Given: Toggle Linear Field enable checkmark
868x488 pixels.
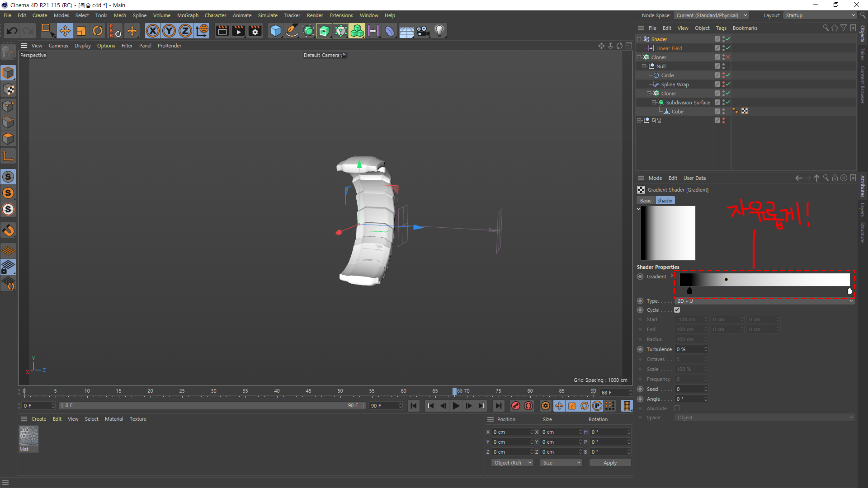Looking at the screenshot, I should coord(728,48).
